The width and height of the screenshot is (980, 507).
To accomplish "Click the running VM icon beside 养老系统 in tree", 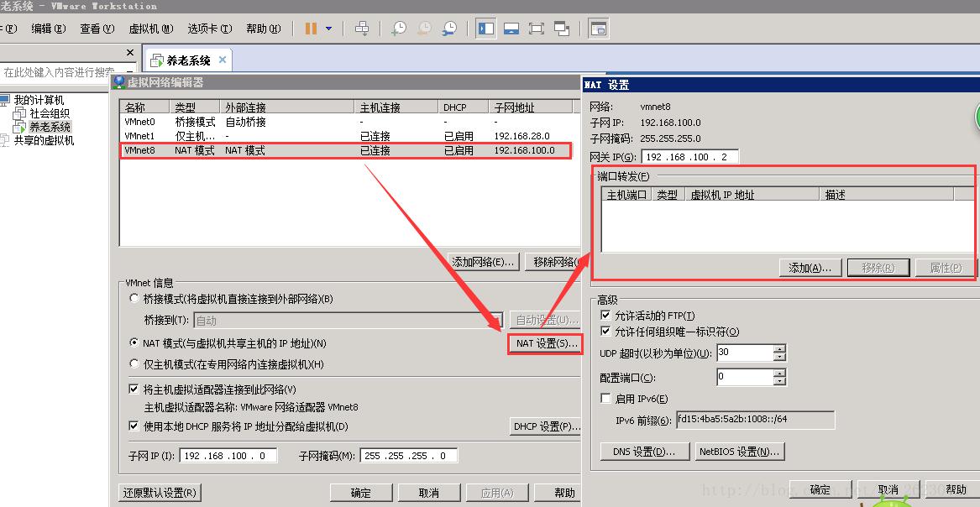I will (20, 127).
